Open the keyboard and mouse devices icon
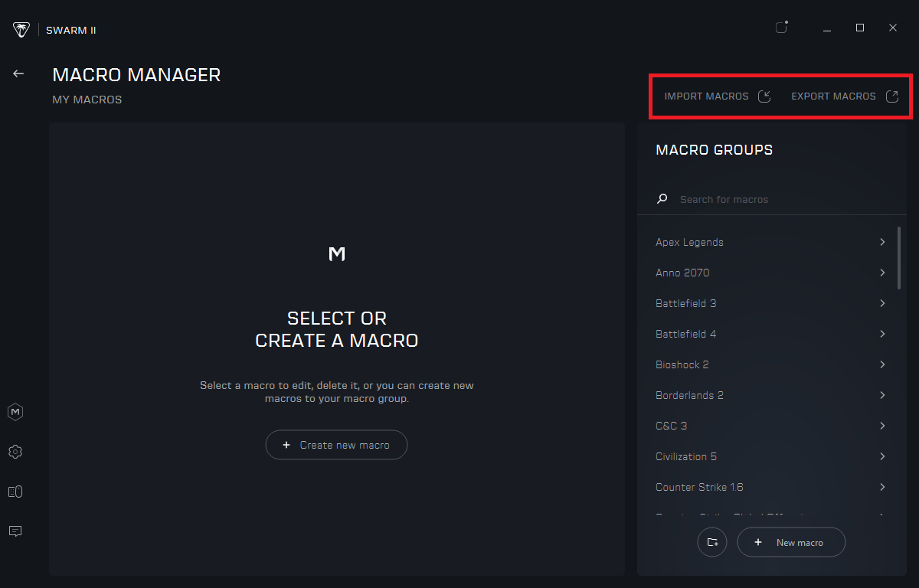The image size is (919, 588). tap(15, 492)
